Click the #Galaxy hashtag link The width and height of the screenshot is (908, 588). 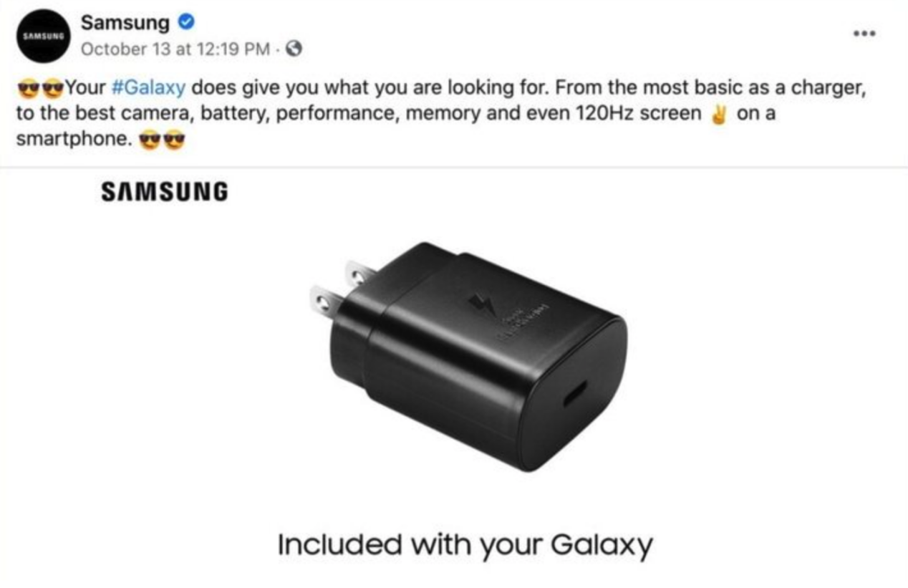[148, 88]
